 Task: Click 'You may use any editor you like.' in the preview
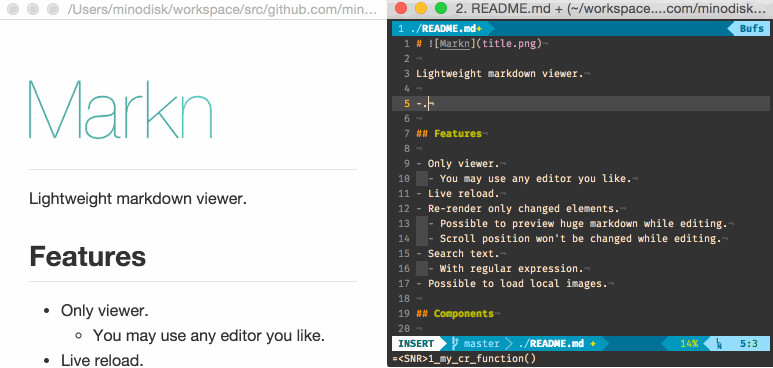[x=209, y=336]
